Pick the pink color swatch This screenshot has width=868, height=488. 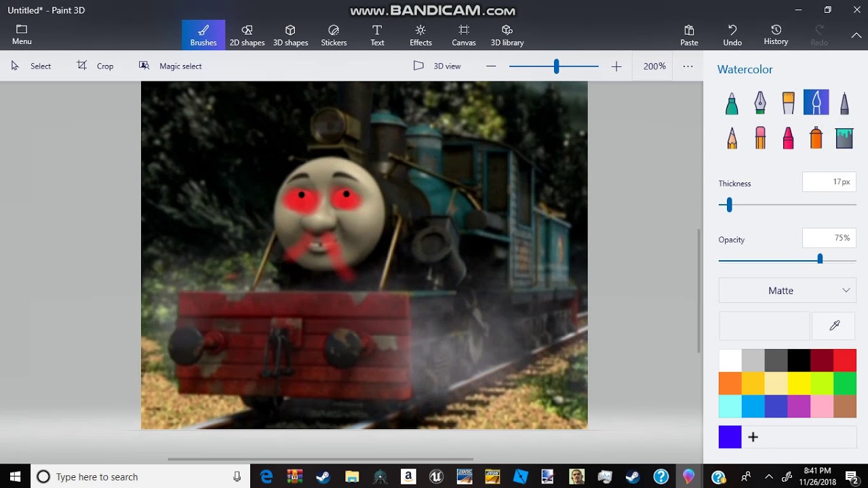point(822,407)
